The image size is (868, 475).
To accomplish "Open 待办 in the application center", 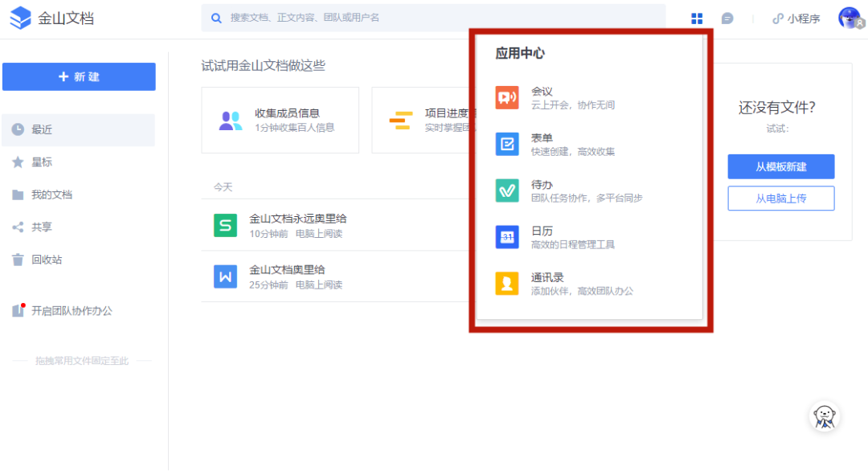I will (x=590, y=190).
